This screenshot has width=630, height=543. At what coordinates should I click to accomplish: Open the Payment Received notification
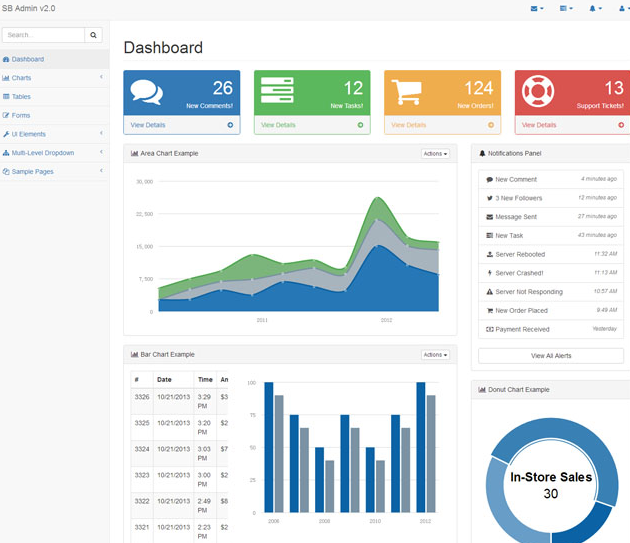tap(551, 329)
